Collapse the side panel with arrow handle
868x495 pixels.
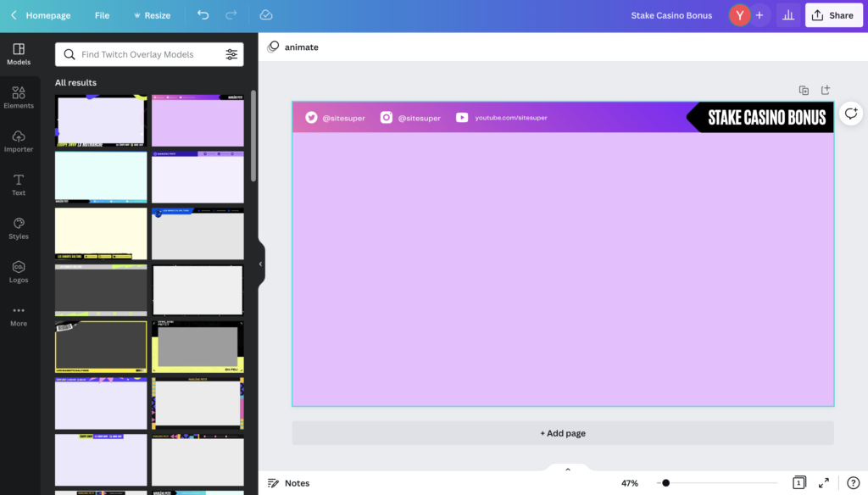[x=261, y=264]
